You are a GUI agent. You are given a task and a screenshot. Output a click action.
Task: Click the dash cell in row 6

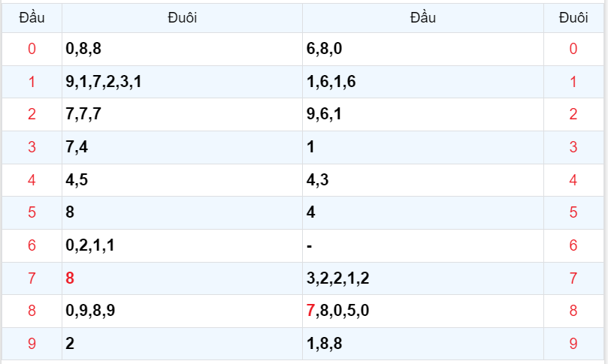click(310, 245)
